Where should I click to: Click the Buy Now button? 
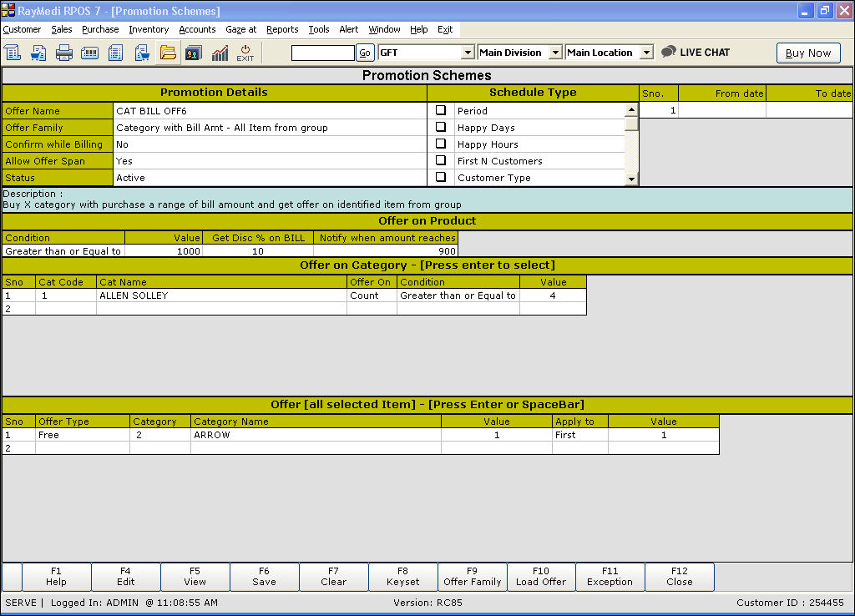[808, 53]
